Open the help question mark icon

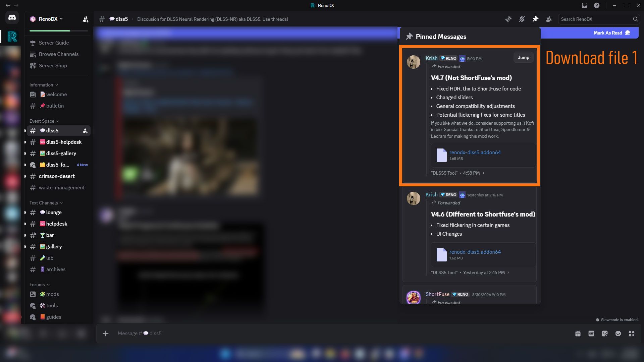(597, 5)
